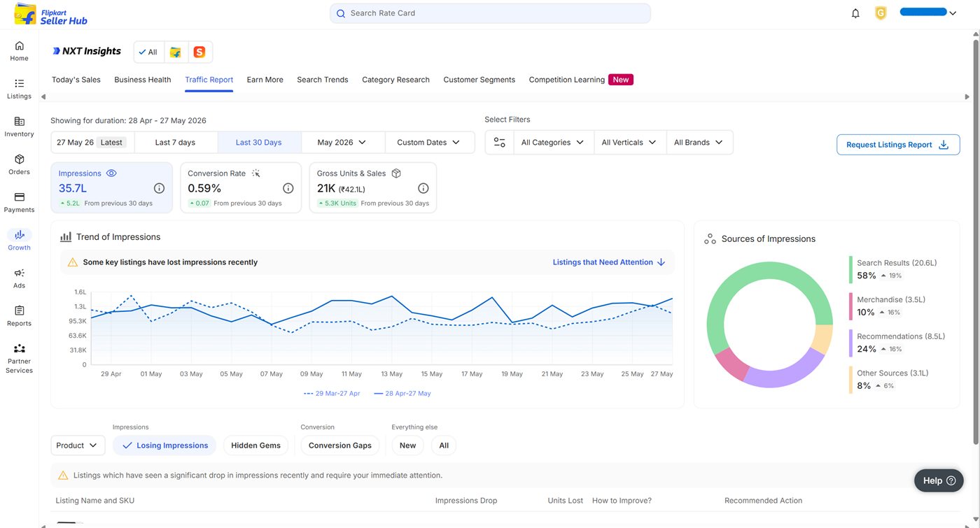Open the Help button
Image resolution: width=980 pixels, height=528 pixels.
click(x=939, y=480)
